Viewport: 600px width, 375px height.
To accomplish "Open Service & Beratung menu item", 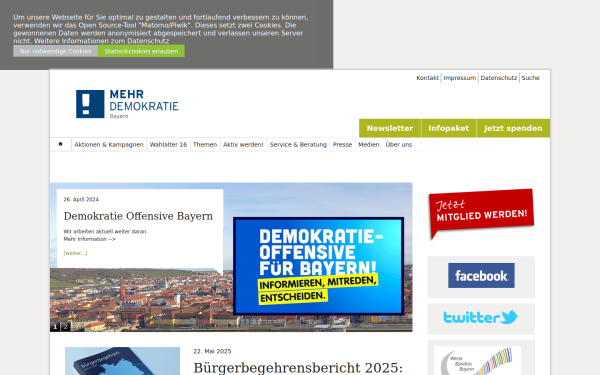I will tap(298, 145).
